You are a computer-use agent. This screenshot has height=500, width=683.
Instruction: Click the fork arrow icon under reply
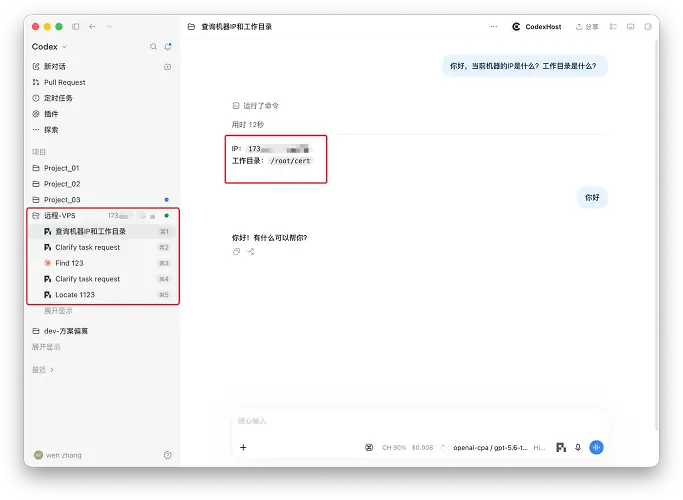(251, 251)
